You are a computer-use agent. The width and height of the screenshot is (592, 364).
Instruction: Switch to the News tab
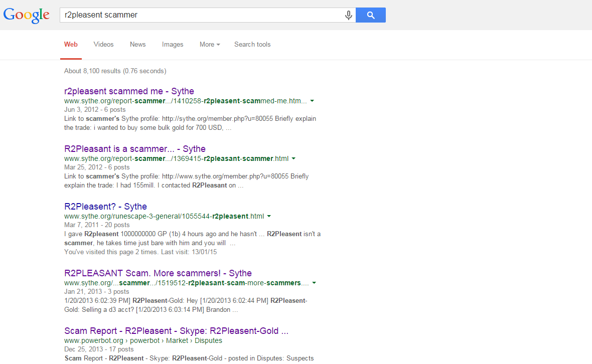[x=138, y=45]
